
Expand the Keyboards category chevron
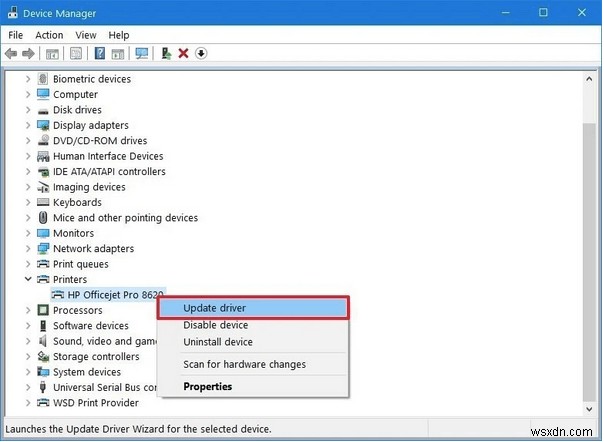(28, 202)
